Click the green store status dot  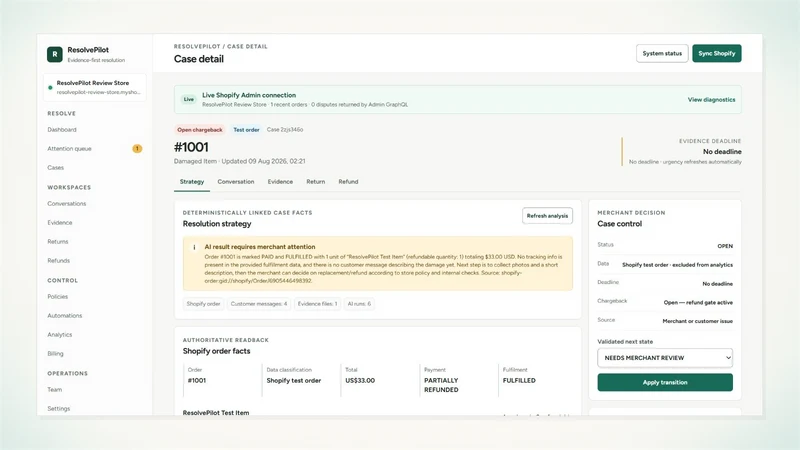pyautogui.click(x=50, y=87)
